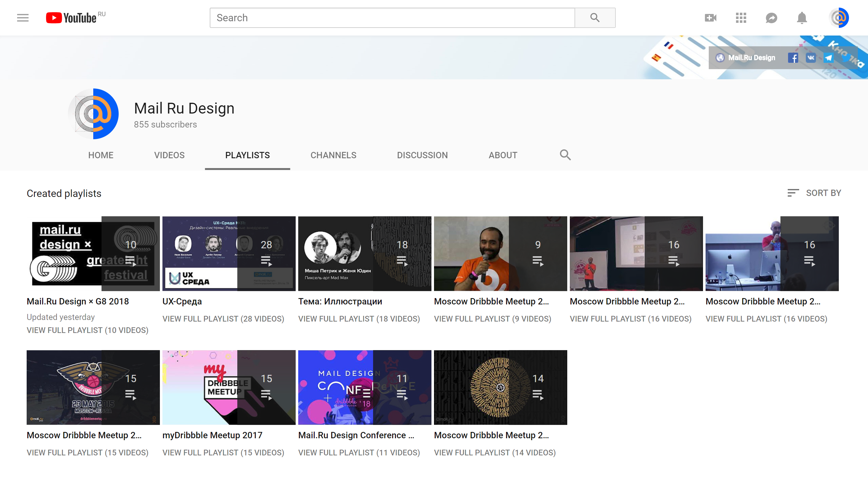Viewport: 868px width, 489px height.
Task: Search within channel magnifier icon
Action: coord(565,155)
